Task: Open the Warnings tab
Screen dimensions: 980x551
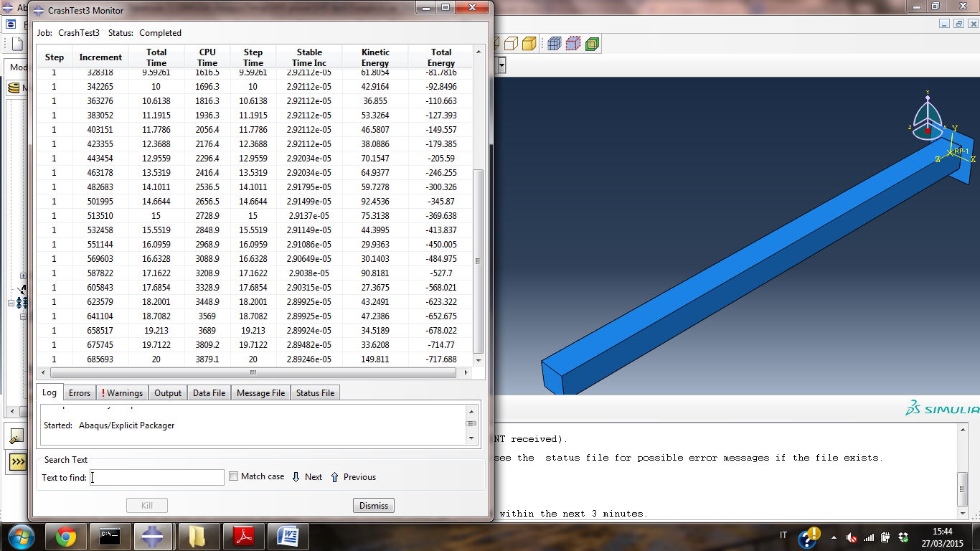Action: click(x=123, y=393)
